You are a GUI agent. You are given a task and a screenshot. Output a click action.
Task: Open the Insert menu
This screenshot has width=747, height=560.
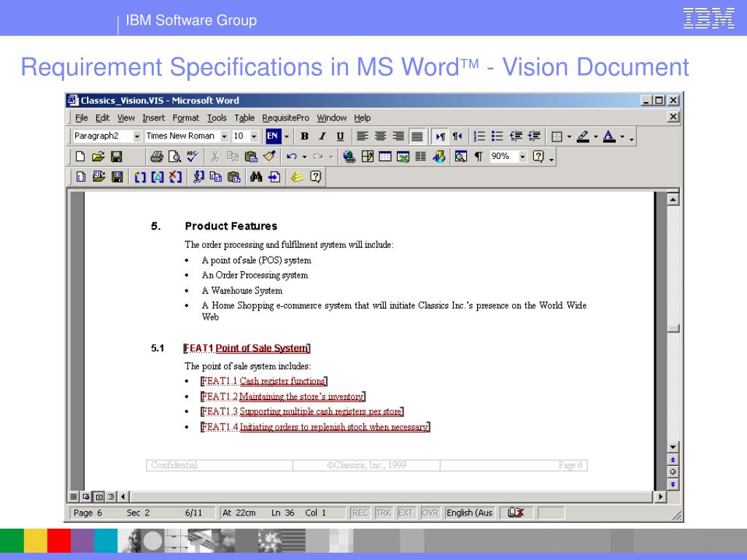[x=153, y=117]
